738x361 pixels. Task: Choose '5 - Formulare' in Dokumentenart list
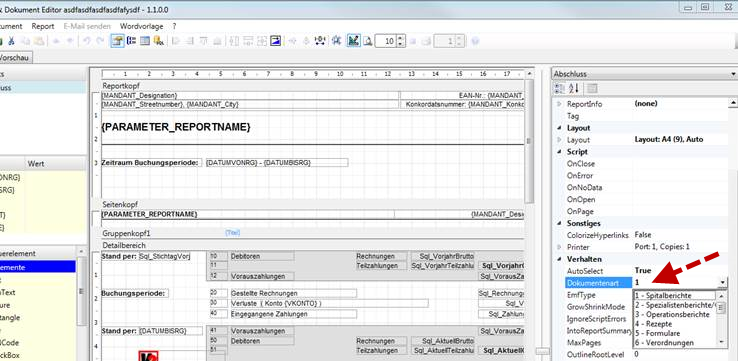pos(658,333)
